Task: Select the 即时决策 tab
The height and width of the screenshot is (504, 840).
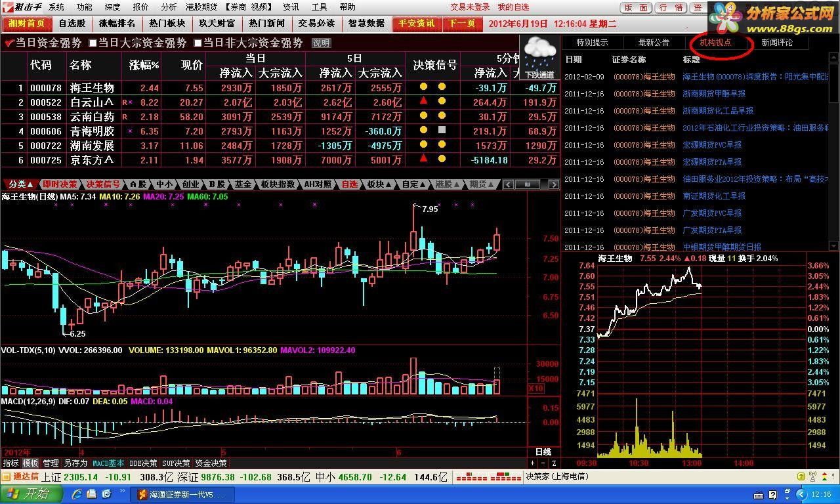Action: [60, 184]
